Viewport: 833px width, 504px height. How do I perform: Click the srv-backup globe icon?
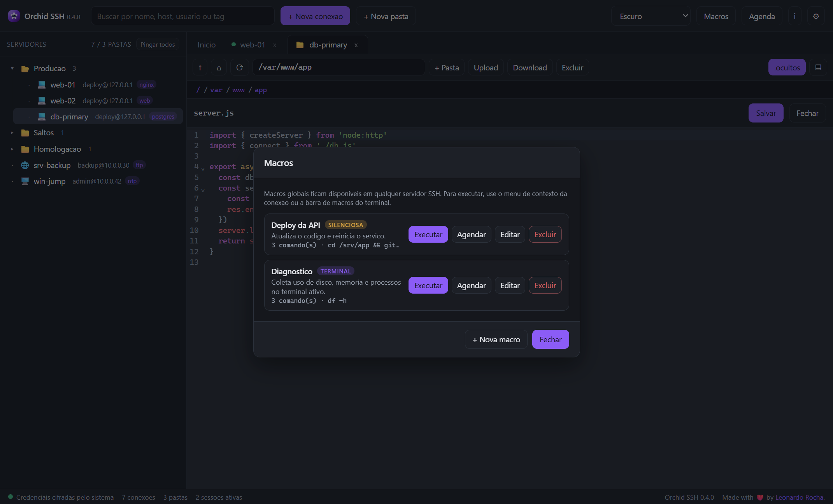(x=25, y=165)
